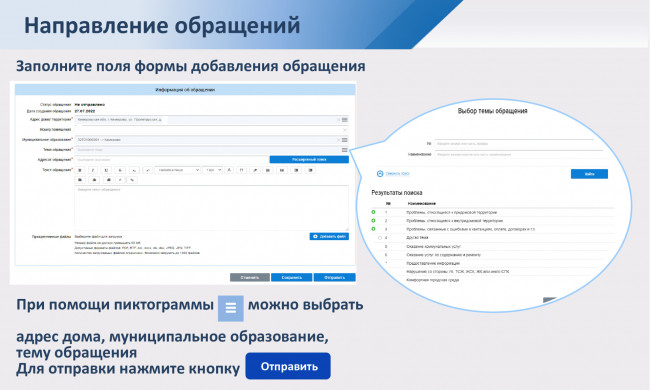
Task: Click the wide blue search button by addressee
Action: coord(309,160)
